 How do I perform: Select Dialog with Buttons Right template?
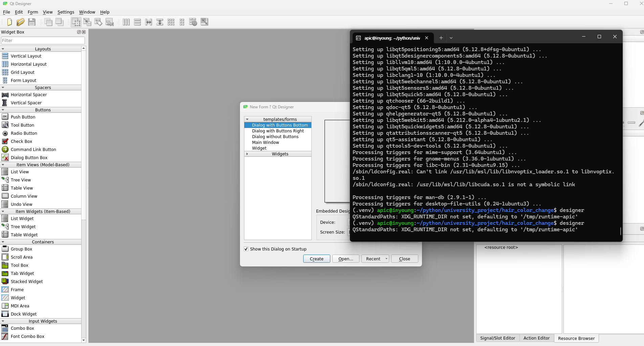(278, 131)
